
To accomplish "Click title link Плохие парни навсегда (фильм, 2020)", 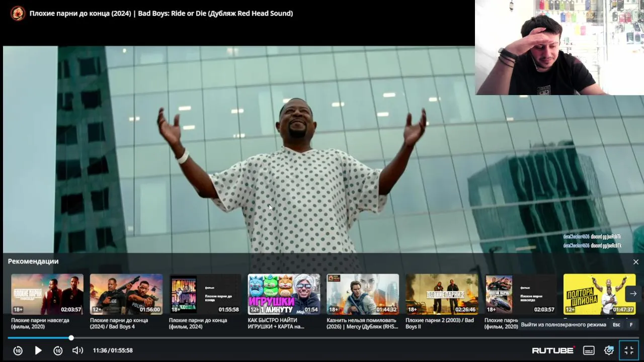I will pos(40,323).
